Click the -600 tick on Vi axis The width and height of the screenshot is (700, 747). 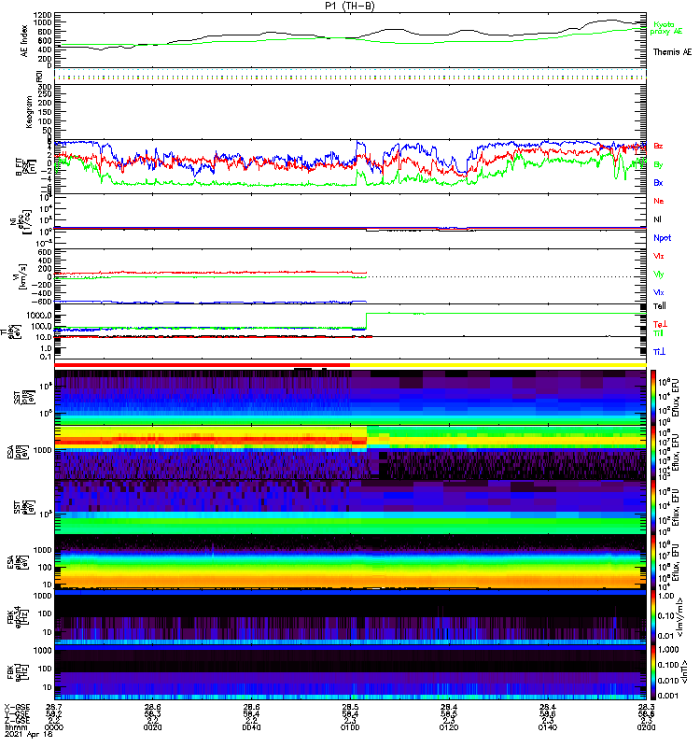coord(42,301)
